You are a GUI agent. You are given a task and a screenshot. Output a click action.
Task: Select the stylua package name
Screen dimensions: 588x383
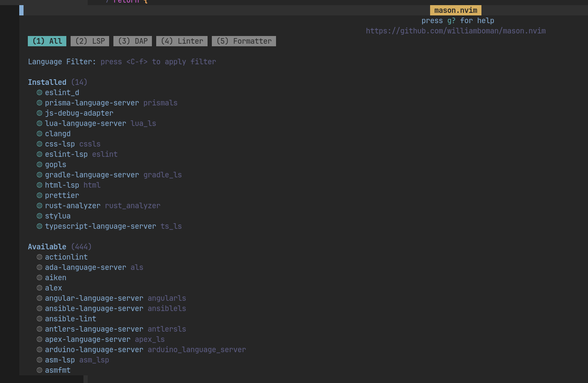pyautogui.click(x=58, y=216)
